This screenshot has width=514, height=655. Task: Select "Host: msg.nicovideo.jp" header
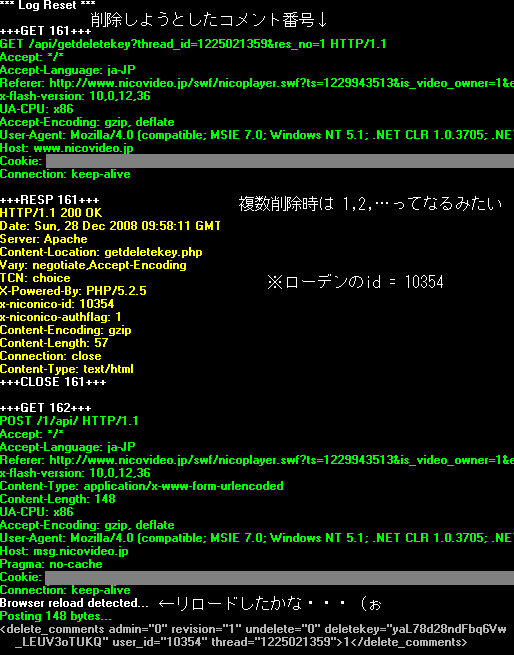[x=64, y=551]
